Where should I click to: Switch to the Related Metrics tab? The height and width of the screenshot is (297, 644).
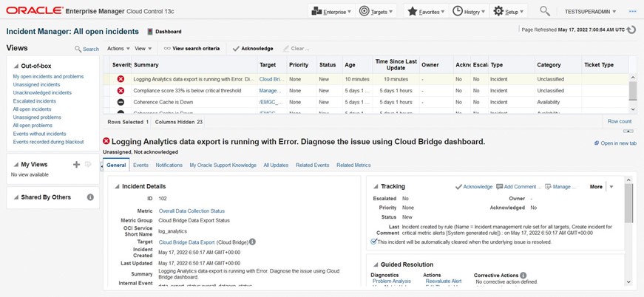pyautogui.click(x=353, y=165)
